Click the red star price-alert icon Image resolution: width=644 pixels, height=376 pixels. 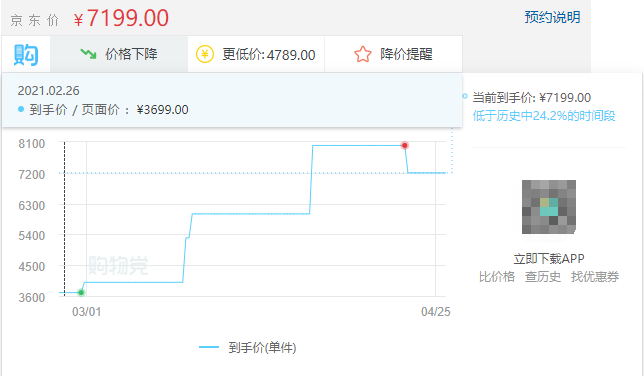pos(363,54)
